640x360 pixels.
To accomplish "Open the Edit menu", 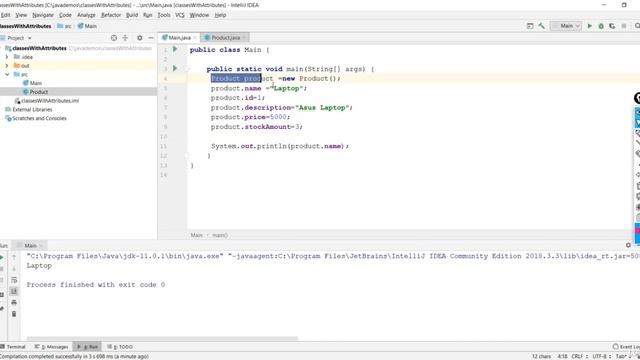I will pos(5,15).
